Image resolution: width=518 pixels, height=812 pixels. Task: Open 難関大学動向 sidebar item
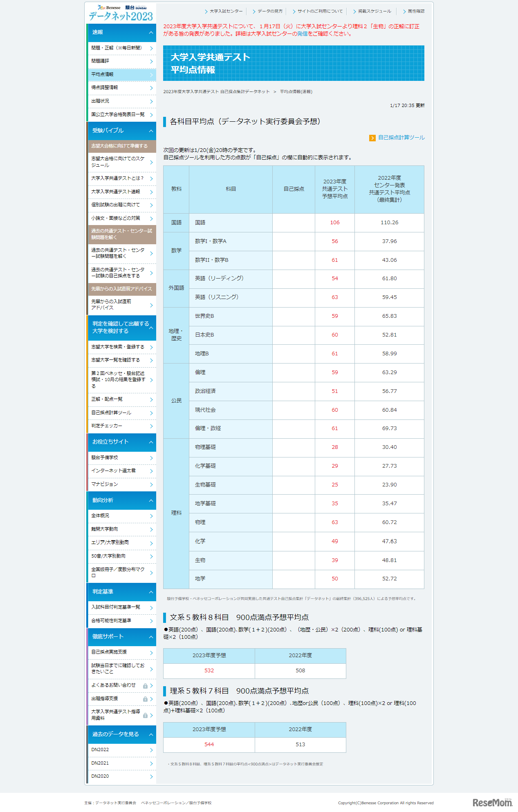(121, 529)
